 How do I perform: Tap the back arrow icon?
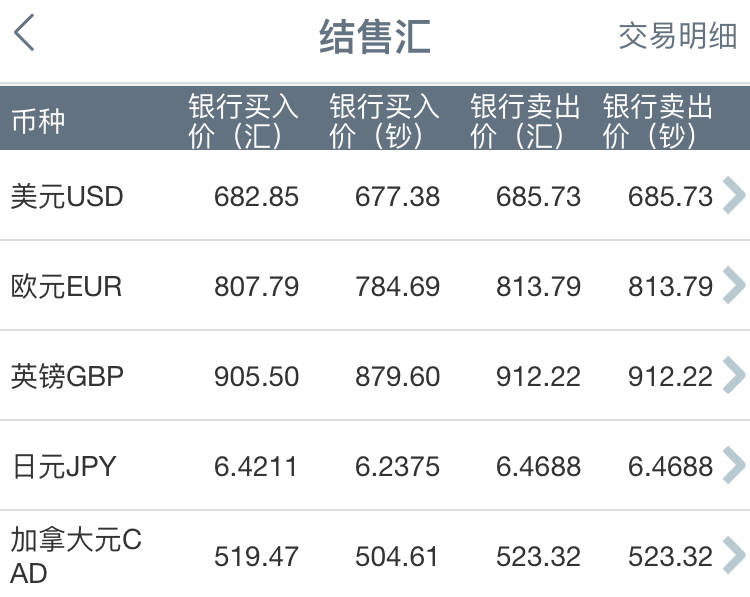coord(25,35)
